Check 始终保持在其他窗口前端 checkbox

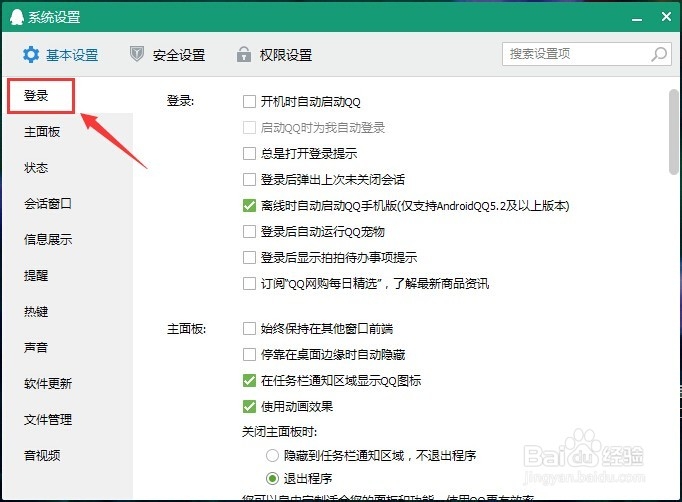(249, 328)
